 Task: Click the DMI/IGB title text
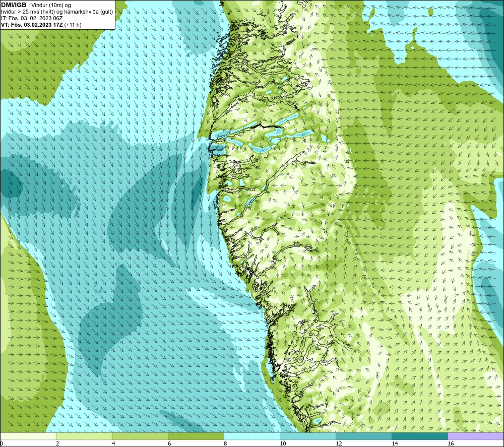(14, 5)
